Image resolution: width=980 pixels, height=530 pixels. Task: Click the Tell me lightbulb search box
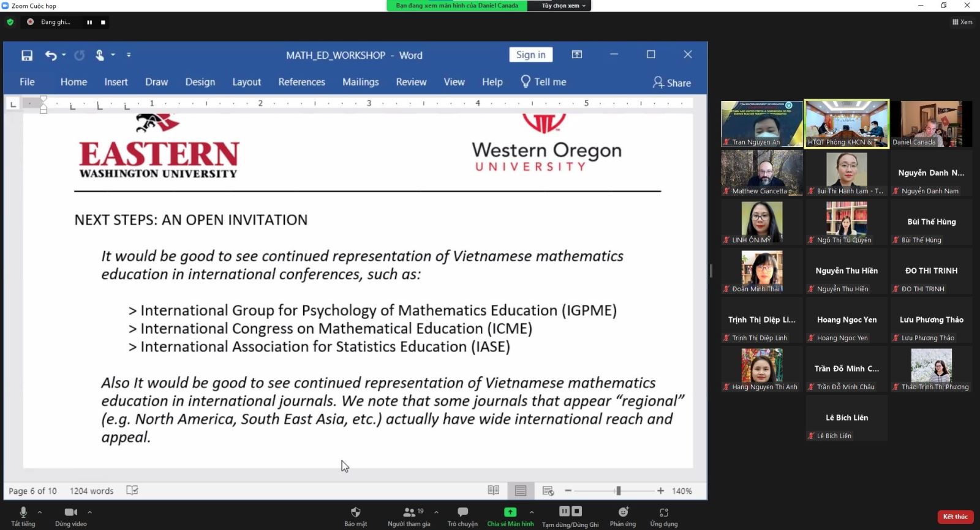[543, 82]
